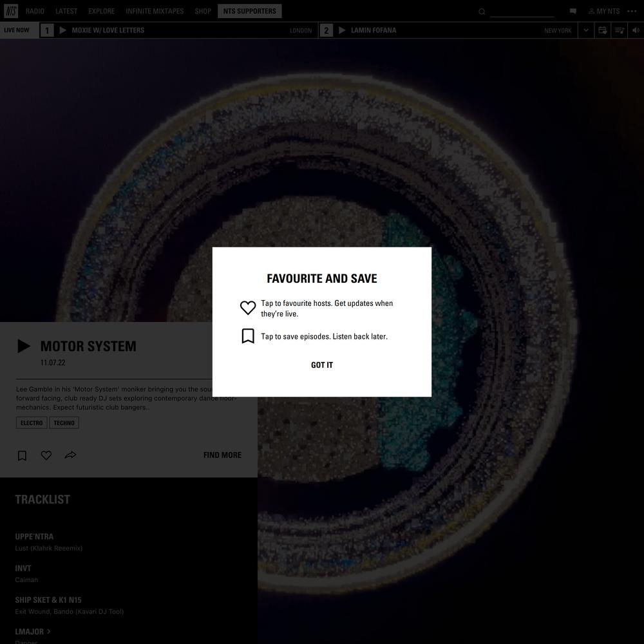Screen dimensions: 644x644
Task: Save the episode with the bookmark icon
Action: (22, 455)
